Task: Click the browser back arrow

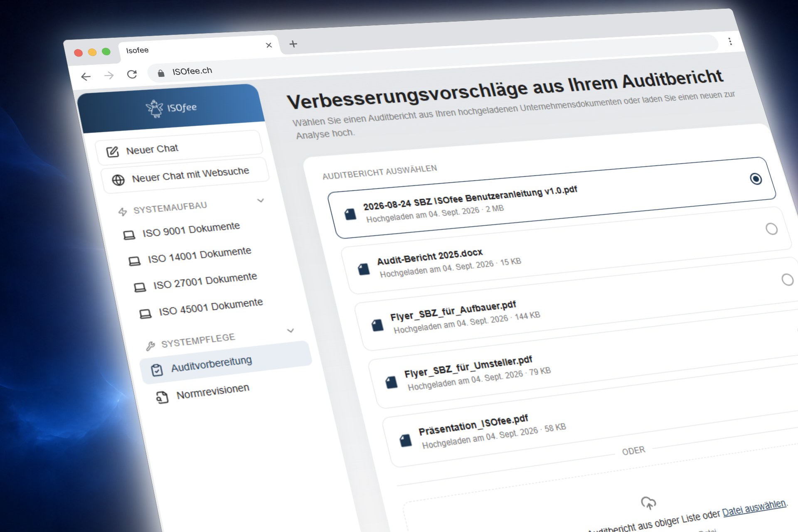Action: pyautogui.click(x=86, y=76)
